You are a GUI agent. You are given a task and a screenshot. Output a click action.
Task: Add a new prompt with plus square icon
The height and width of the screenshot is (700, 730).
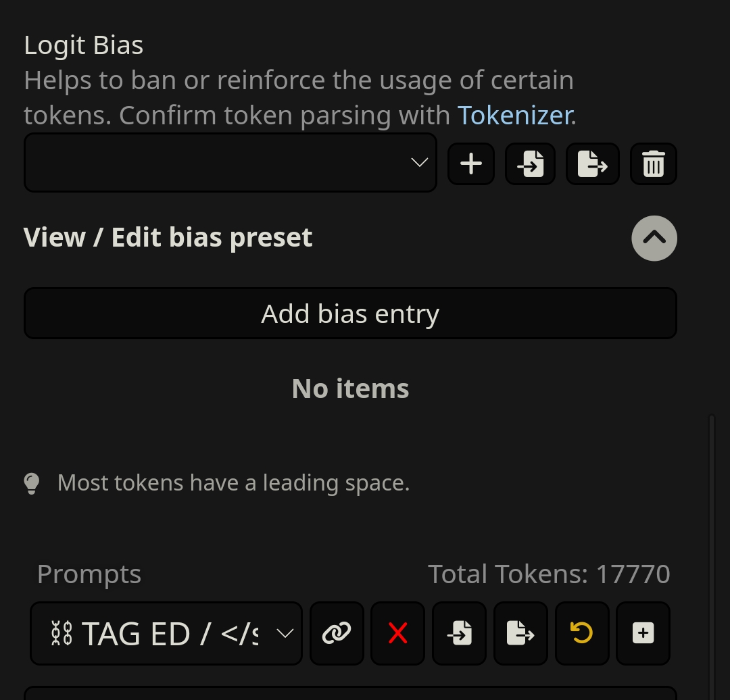click(x=643, y=633)
